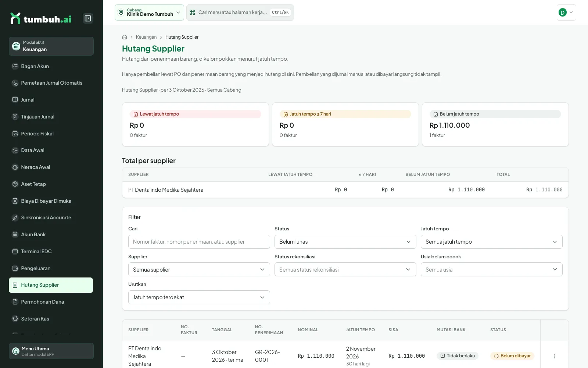Focus the menu search field

(x=240, y=13)
